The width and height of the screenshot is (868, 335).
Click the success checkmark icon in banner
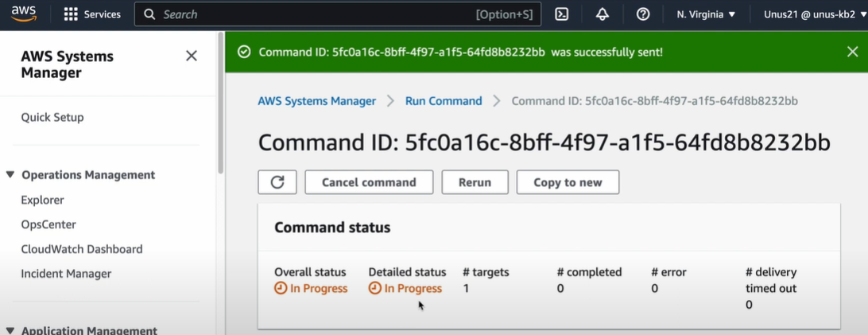(243, 52)
